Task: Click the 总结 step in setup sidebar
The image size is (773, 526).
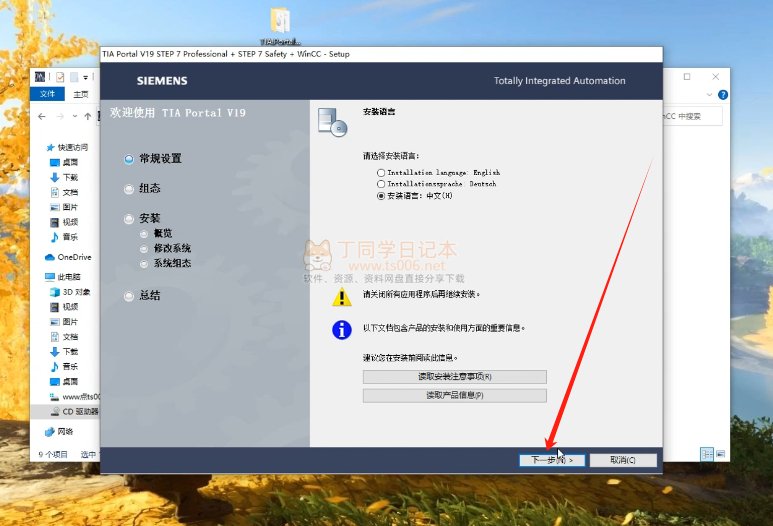Action: click(142, 296)
